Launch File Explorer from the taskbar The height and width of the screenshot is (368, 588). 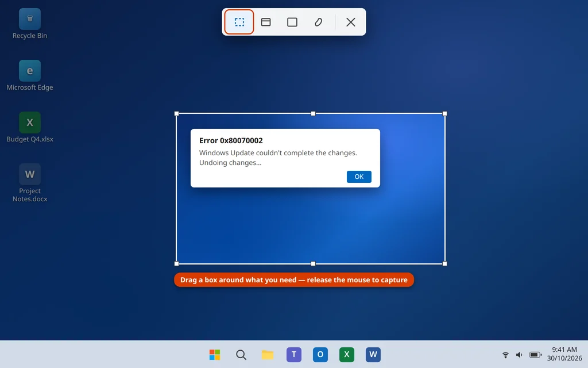tap(268, 354)
